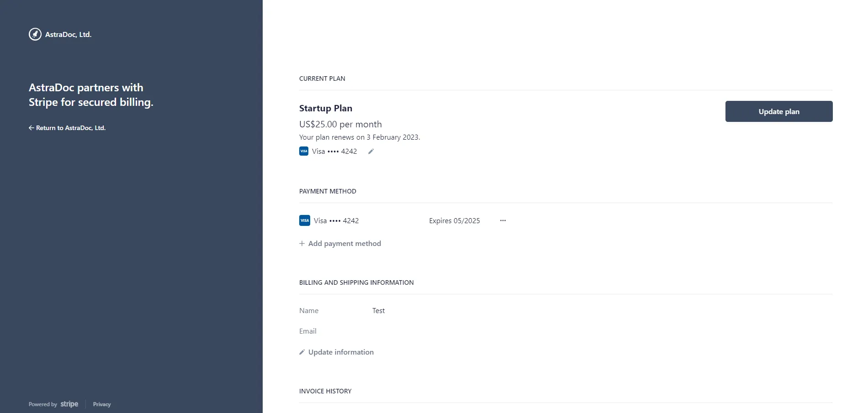Open the Update plan dialog
Image resolution: width=868 pixels, height=413 pixels.
[778, 111]
